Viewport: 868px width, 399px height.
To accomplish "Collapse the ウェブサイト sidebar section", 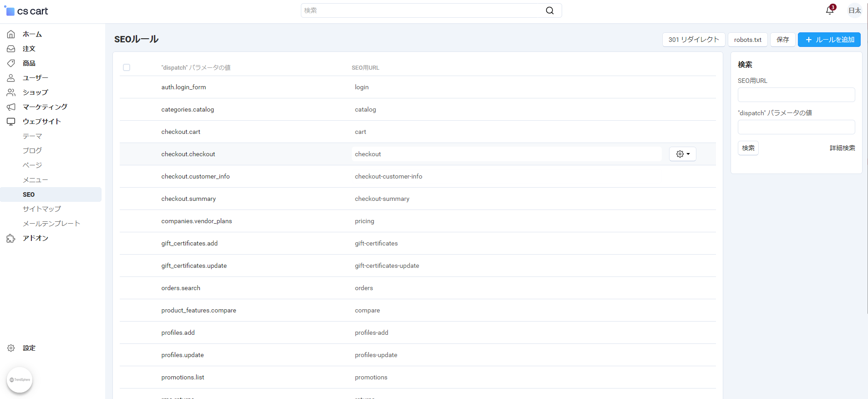I will (x=41, y=122).
